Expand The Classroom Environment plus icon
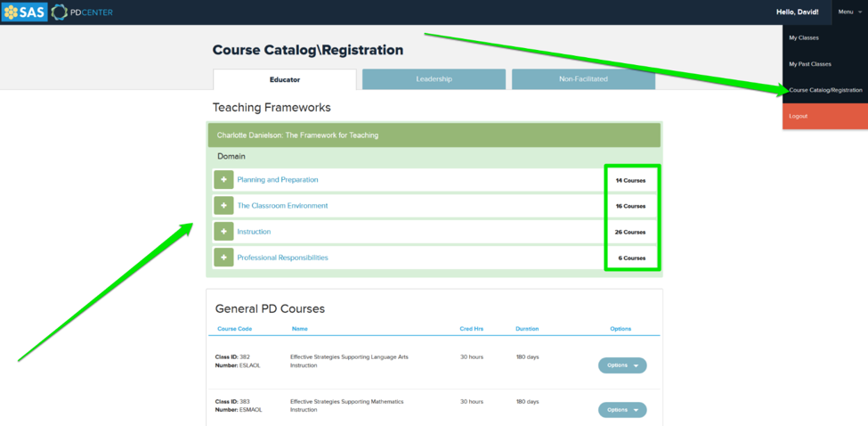Image resolution: width=868 pixels, height=426 pixels. click(x=223, y=206)
